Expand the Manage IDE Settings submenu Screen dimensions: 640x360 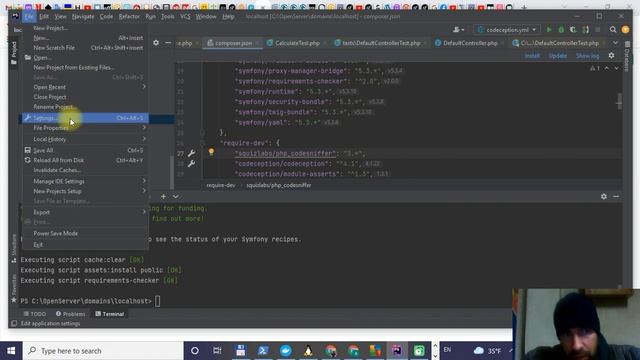[85, 181]
